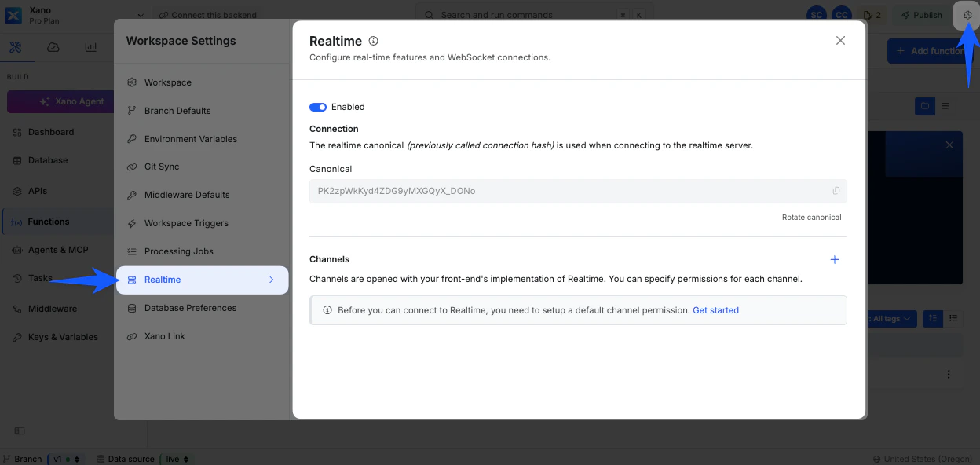Click the Publish button
The height and width of the screenshot is (465, 980).
tap(920, 15)
